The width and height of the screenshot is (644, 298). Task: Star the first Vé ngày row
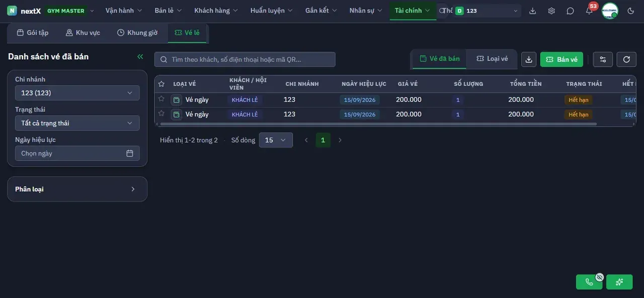162,99
